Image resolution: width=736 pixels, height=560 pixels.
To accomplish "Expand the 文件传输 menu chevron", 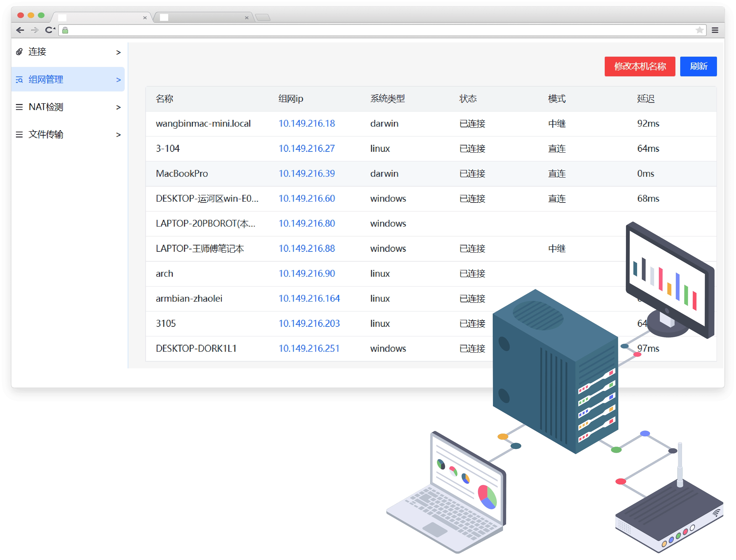I will point(118,135).
